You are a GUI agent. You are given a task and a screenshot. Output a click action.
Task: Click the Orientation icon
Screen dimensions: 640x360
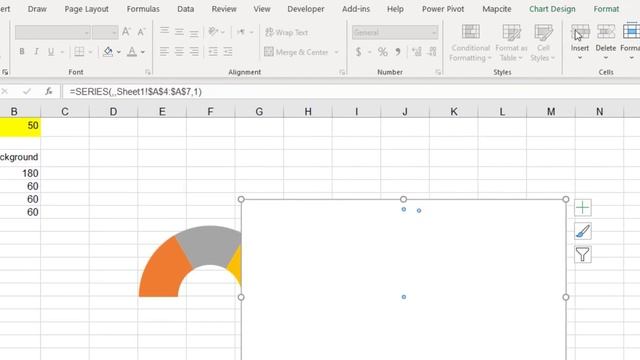(x=213, y=31)
